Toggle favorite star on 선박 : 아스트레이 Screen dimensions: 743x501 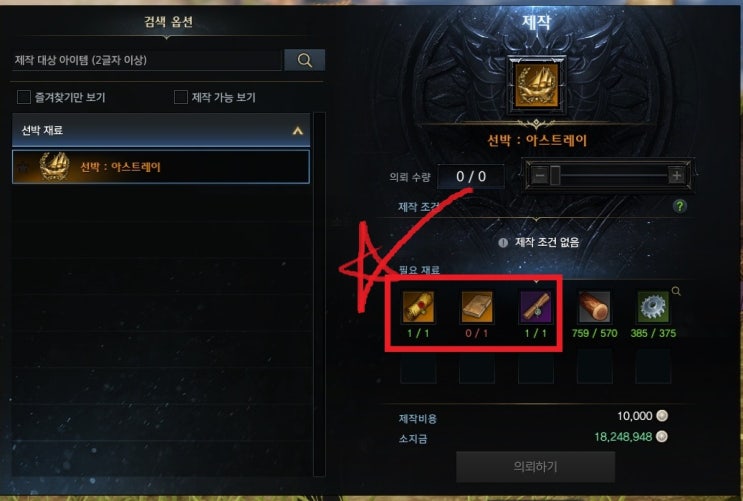click(23, 167)
